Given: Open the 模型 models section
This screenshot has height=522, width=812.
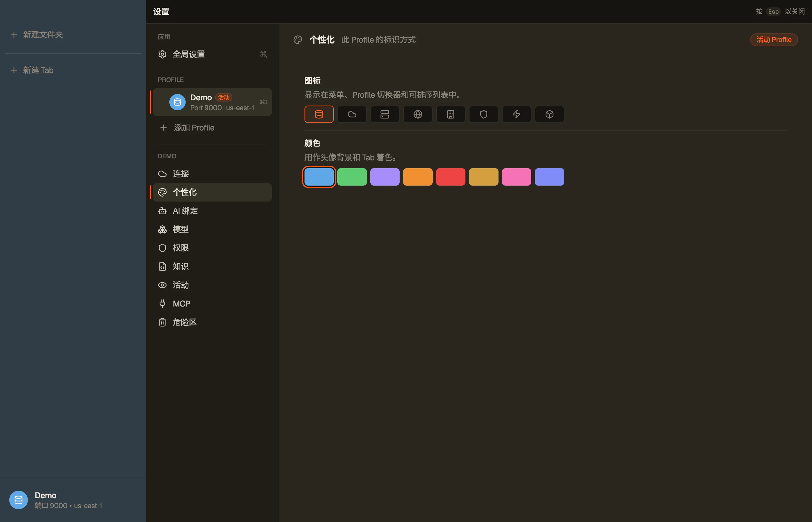Looking at the screenshot, I should point(212,229).
